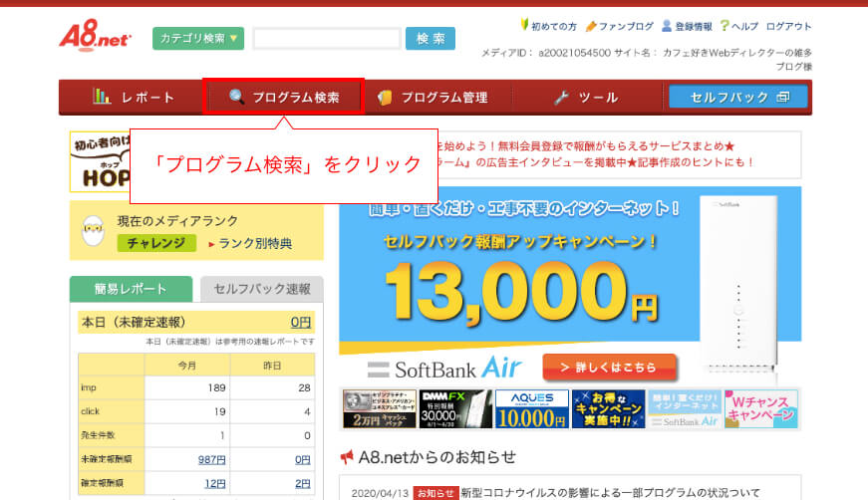This screenshot has height=500, width=868.
Task: Click the egg media rank icon
Action: [93, 231]
